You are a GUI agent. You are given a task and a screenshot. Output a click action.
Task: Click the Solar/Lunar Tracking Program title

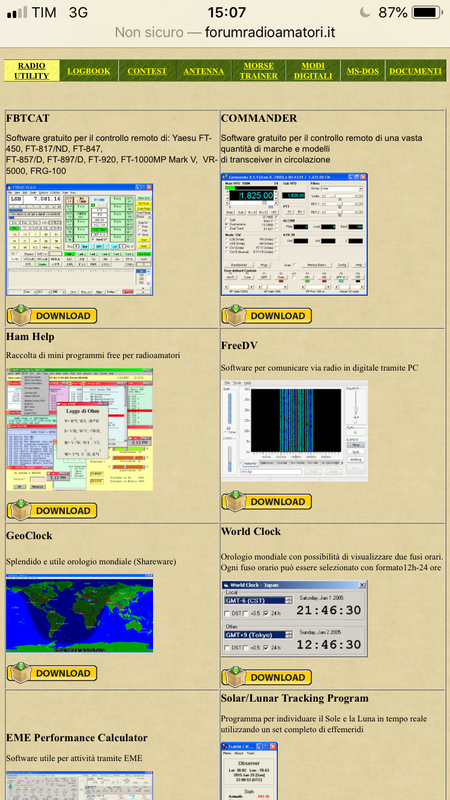pos(295,698)
